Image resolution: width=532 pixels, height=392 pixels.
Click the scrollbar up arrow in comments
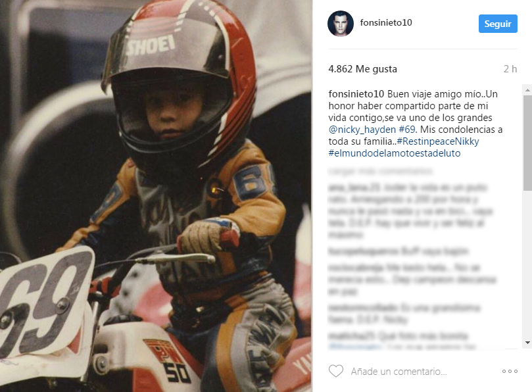click(x=527, y=90)
